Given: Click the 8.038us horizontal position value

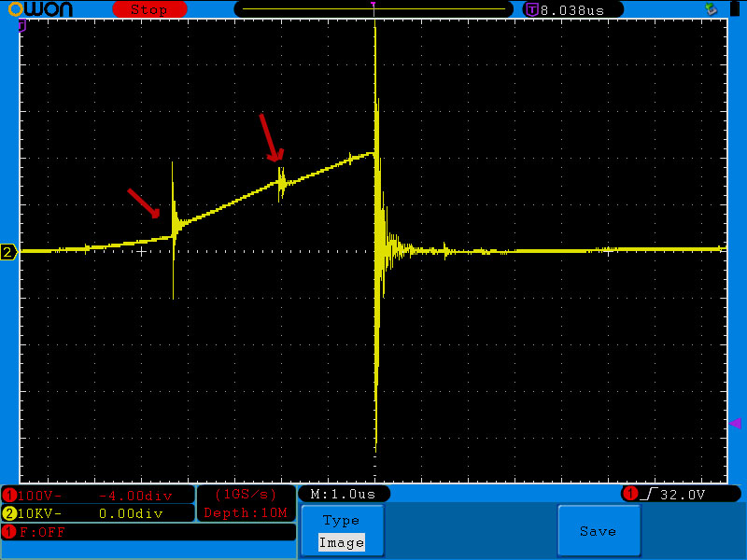Looking at the screenshot, I should [x=573, y=9].
